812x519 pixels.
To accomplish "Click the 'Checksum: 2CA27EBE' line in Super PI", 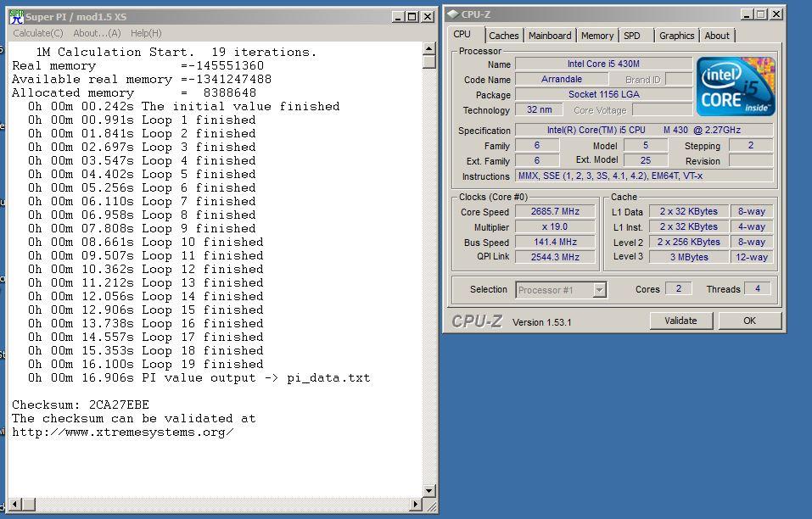I will point(81,405).
